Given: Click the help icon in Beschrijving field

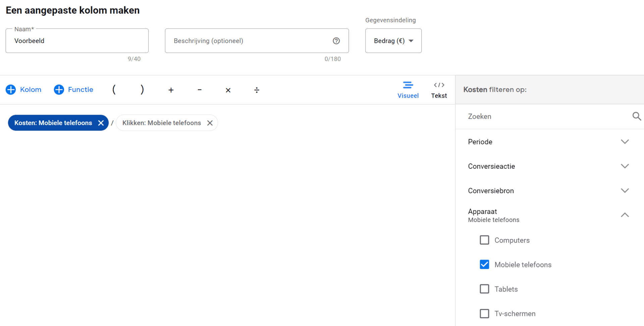Looking at the screenshot, I should click(x=336, y=41).
